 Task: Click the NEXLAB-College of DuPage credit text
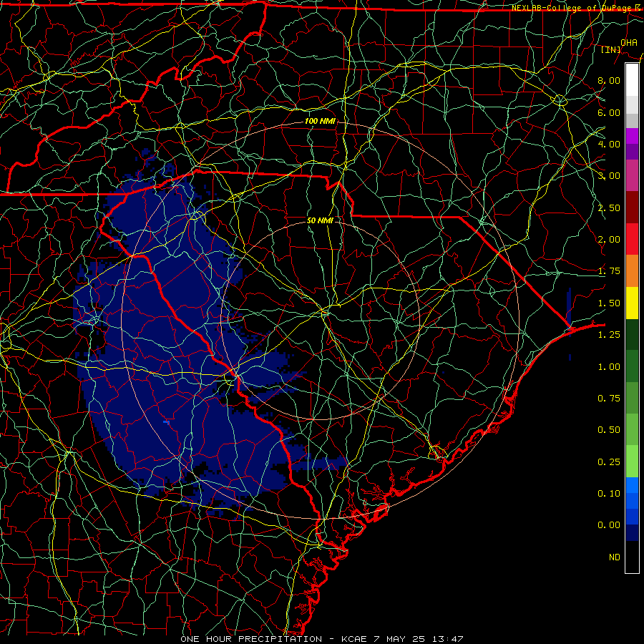(576, 8)
